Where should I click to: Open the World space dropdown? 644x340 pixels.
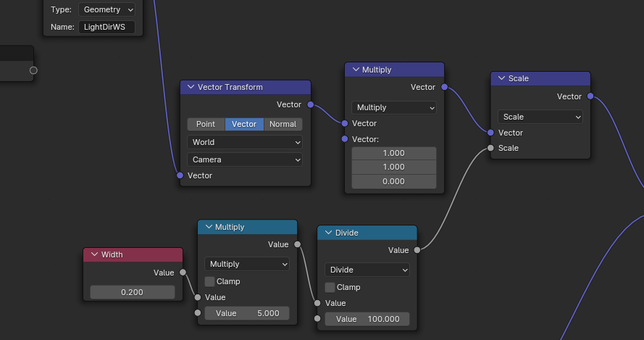(x=245, y=142)
